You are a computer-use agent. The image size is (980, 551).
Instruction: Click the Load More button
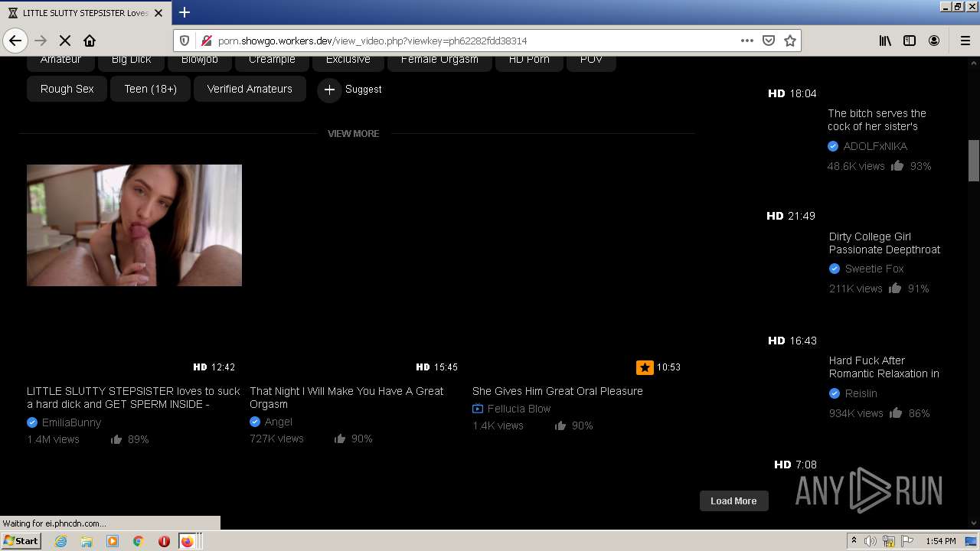point(733,501)
